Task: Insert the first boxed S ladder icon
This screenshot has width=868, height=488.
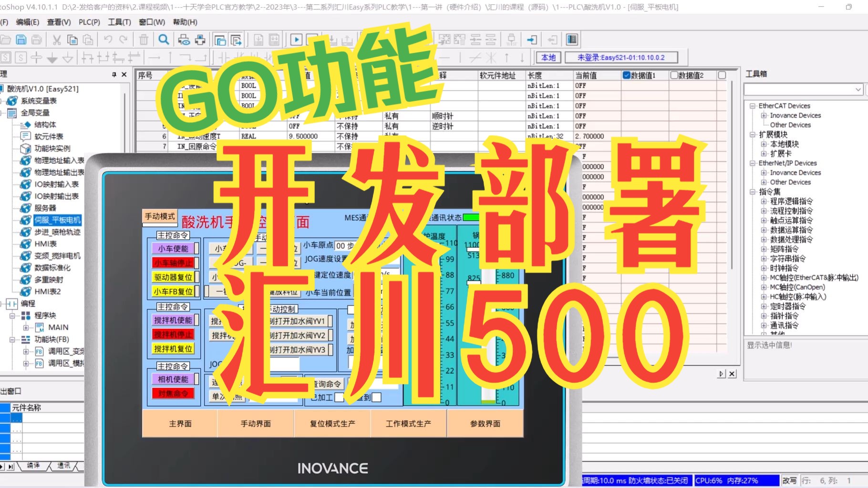Action: (x=6, y=58)
